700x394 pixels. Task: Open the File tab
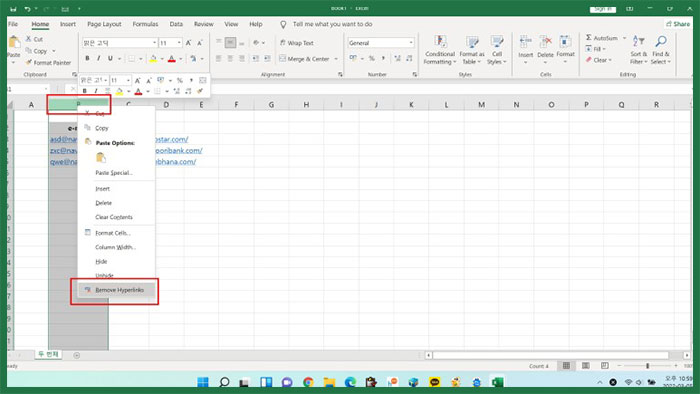point(13,24)
